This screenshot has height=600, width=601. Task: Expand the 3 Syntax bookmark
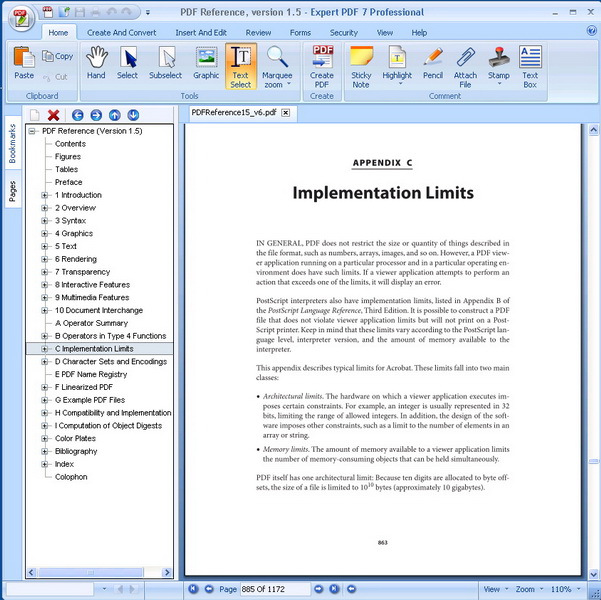coord(44,221)
